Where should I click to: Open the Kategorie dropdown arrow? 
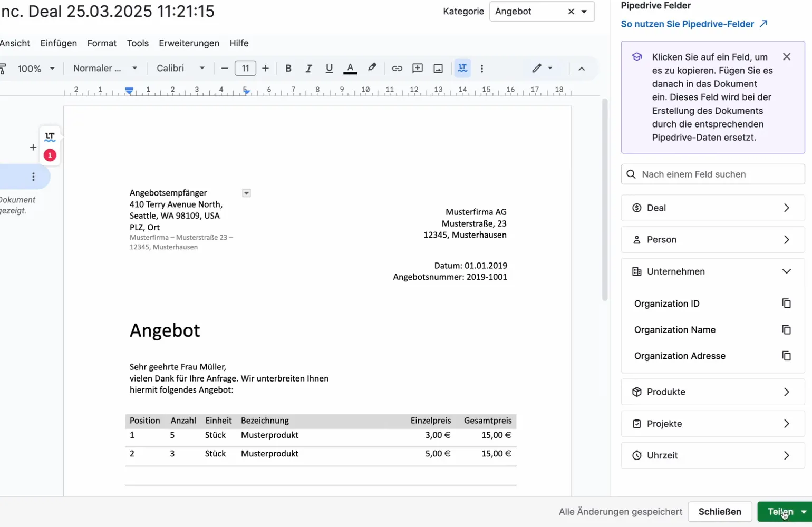point(584,12)
